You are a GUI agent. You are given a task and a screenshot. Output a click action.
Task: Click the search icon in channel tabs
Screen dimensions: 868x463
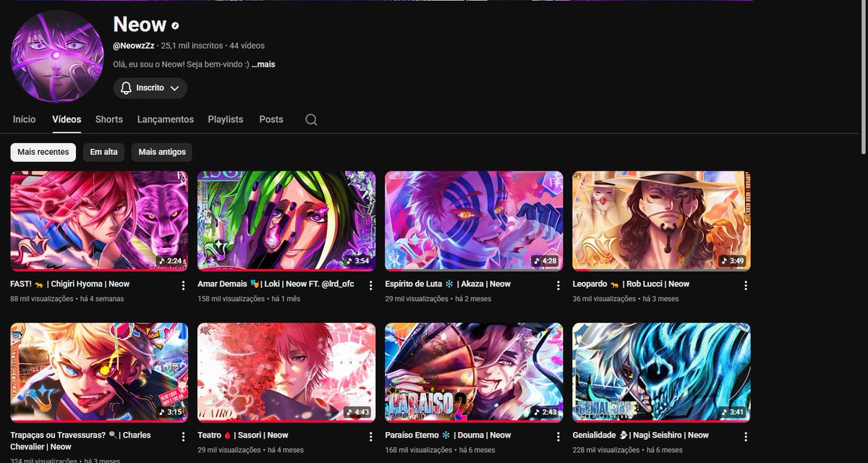click(x=311, y=119)
